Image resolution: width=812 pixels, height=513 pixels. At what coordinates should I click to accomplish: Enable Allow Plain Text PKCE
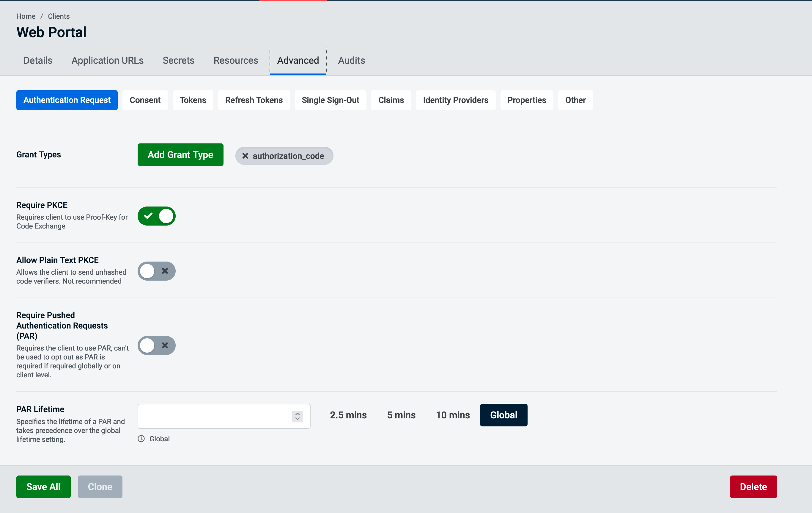[156, 271]
